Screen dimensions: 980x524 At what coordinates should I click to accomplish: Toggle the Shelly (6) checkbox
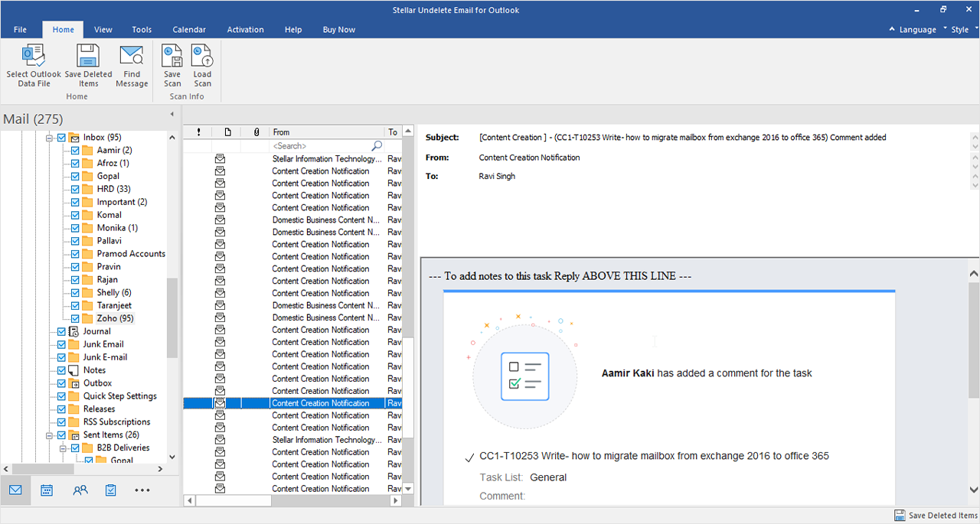[75, 292]
